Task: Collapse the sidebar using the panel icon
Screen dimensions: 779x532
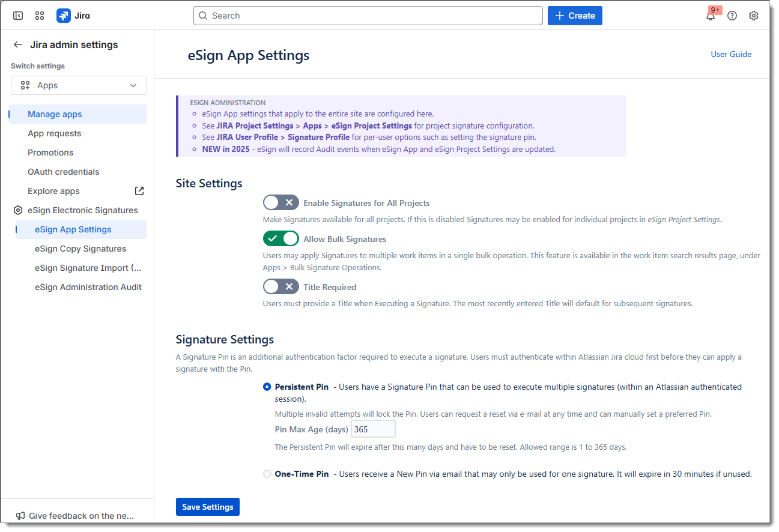Action: (x=18, y=16)
